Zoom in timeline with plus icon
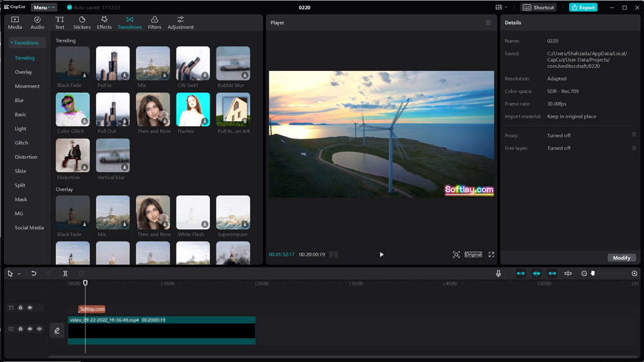Screen dimensions: 644x362 click(x=634, y=273)
